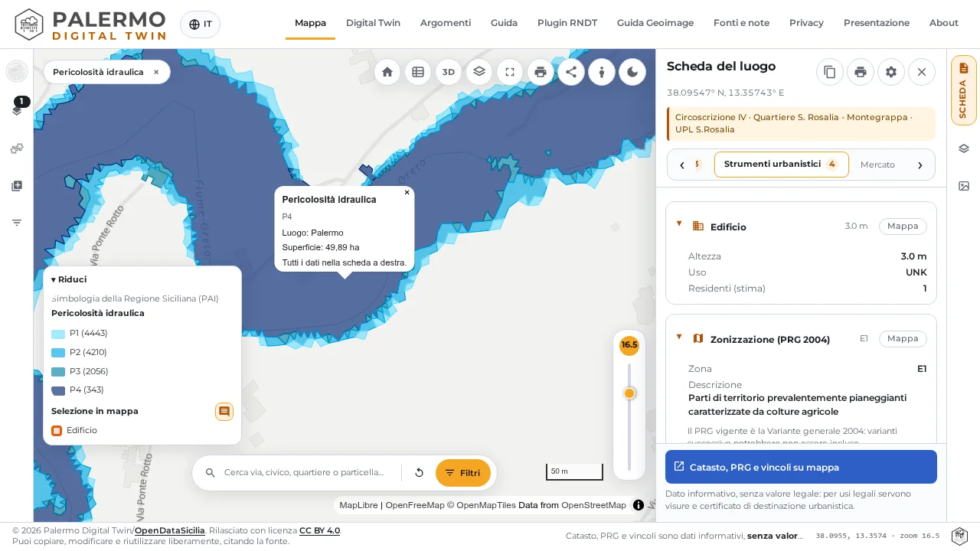This screenshot has height=551, width=980.
Task: Switch map to 3D view
Action: pyautogui.click(x=449, y=72)
